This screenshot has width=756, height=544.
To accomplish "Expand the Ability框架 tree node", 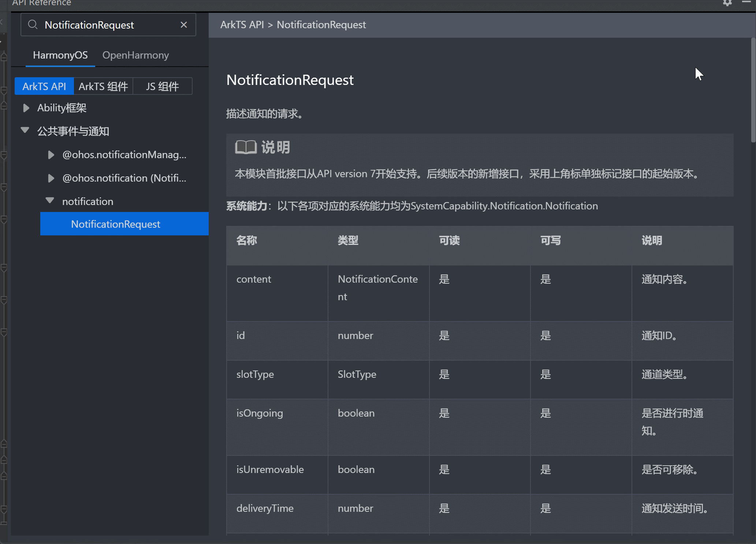I will pos(26,108).
